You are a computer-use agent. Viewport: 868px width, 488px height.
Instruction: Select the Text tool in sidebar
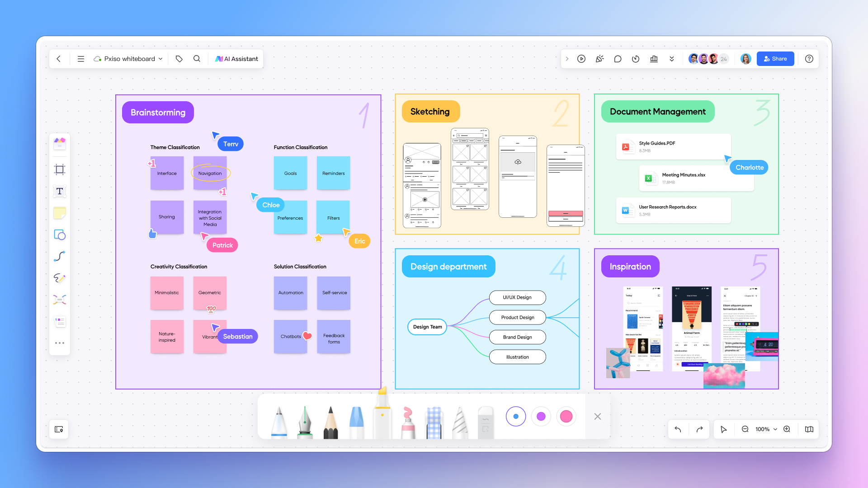coord(59,191)
